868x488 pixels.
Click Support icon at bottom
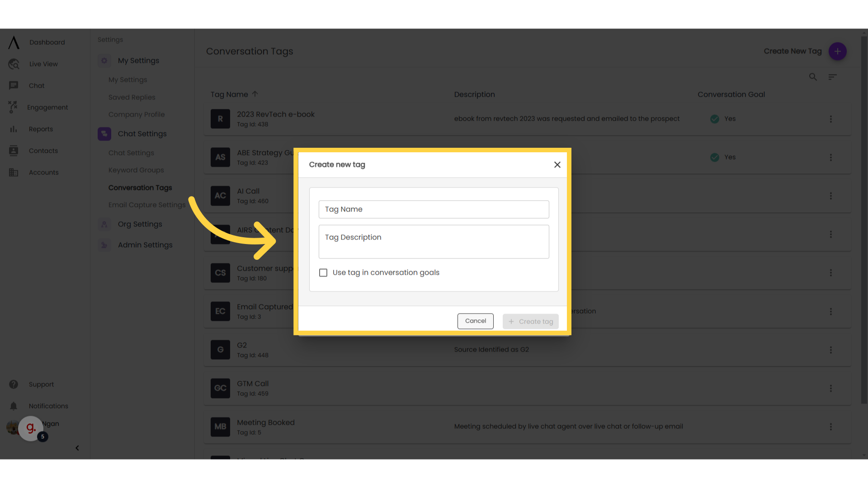coord(13,385)
